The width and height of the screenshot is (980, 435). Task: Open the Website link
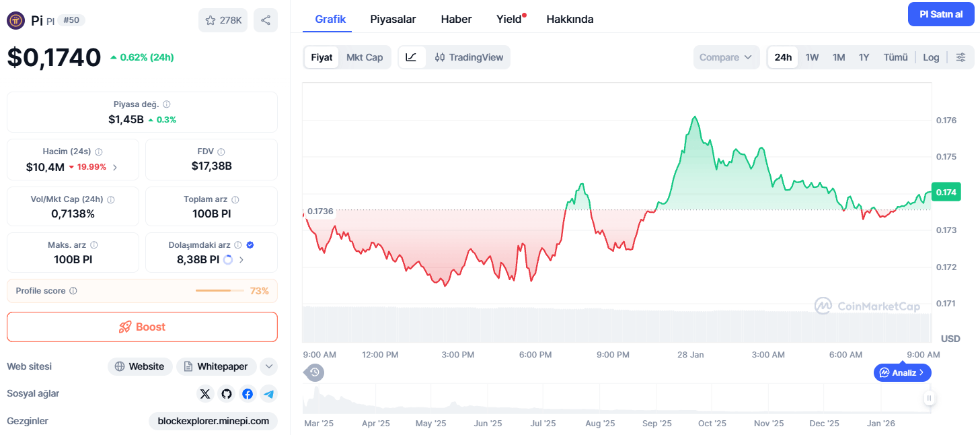click(140, 366)
